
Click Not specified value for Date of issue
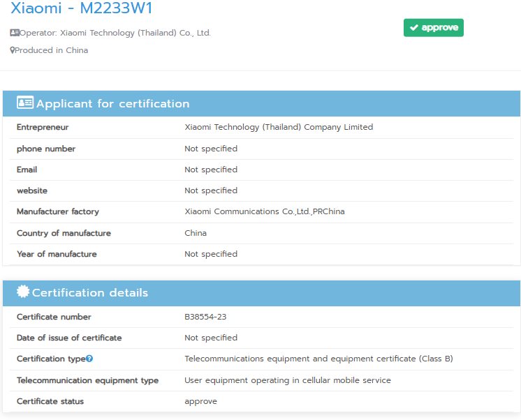pos(211,338)
